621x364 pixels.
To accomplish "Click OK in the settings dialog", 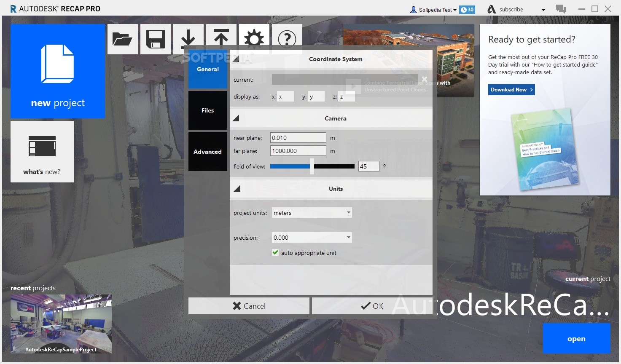I will 372,306.
